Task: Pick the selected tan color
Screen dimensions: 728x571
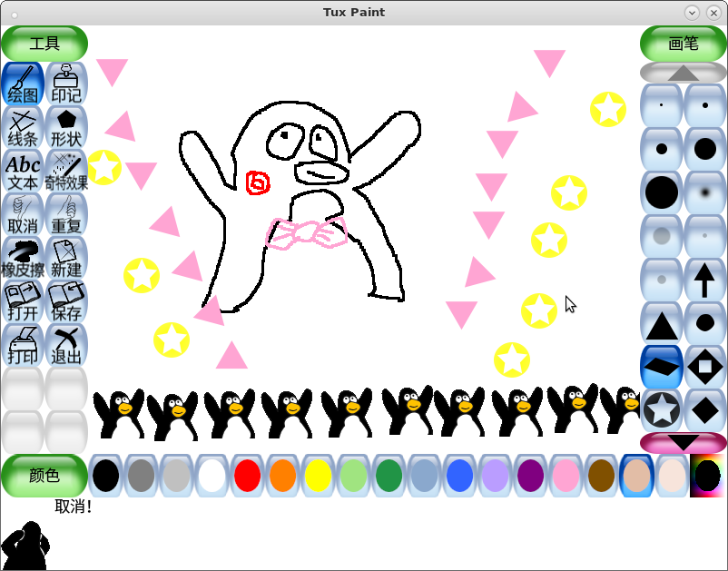Action: (x=636, y=476)
